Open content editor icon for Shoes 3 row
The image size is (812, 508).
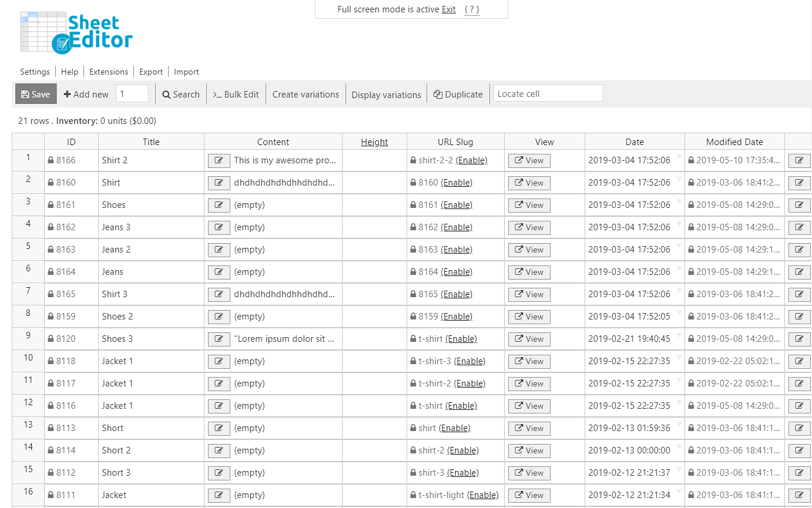[x=219, y=339]
